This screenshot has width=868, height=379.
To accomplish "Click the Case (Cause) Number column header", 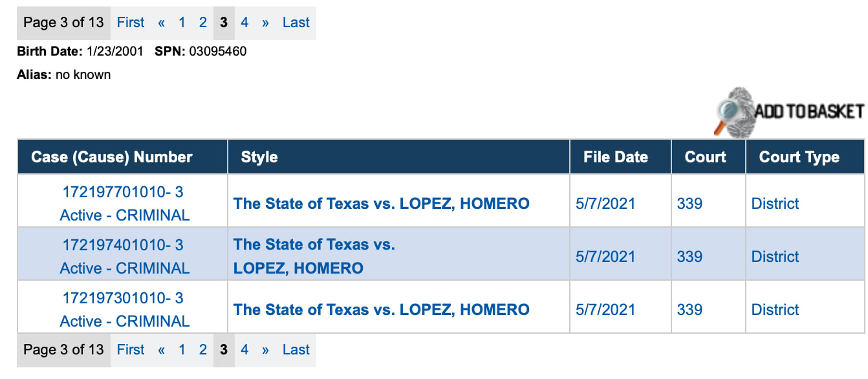I will pyautogui.click(x=112, y=157).
